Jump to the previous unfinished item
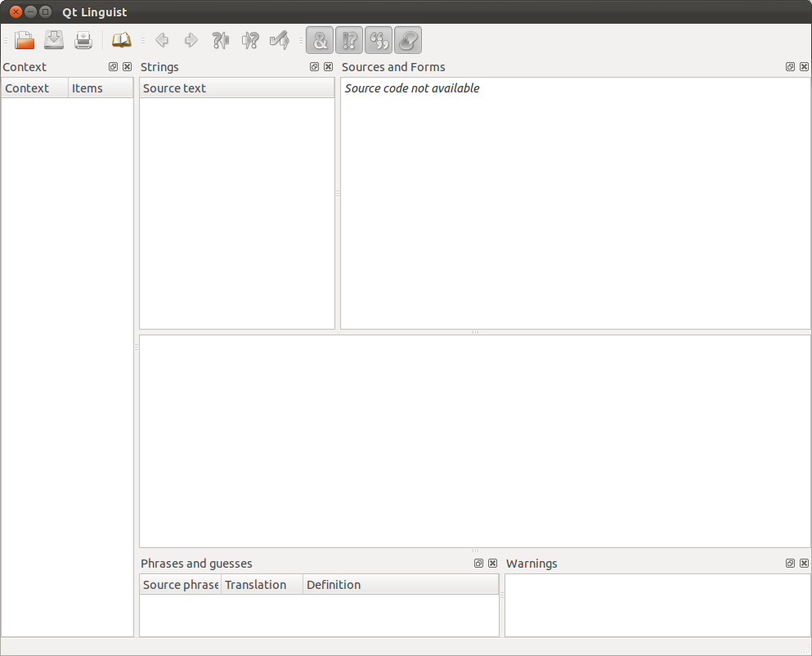This screenshot has height=656, width=812. (x=221, y=40)
